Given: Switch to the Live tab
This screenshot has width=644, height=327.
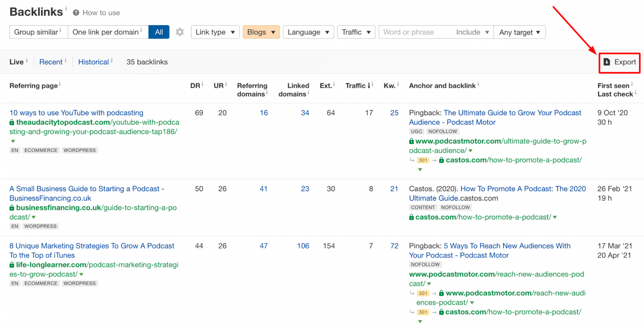Looking at the screenshot, I should (x=16, y=62).
